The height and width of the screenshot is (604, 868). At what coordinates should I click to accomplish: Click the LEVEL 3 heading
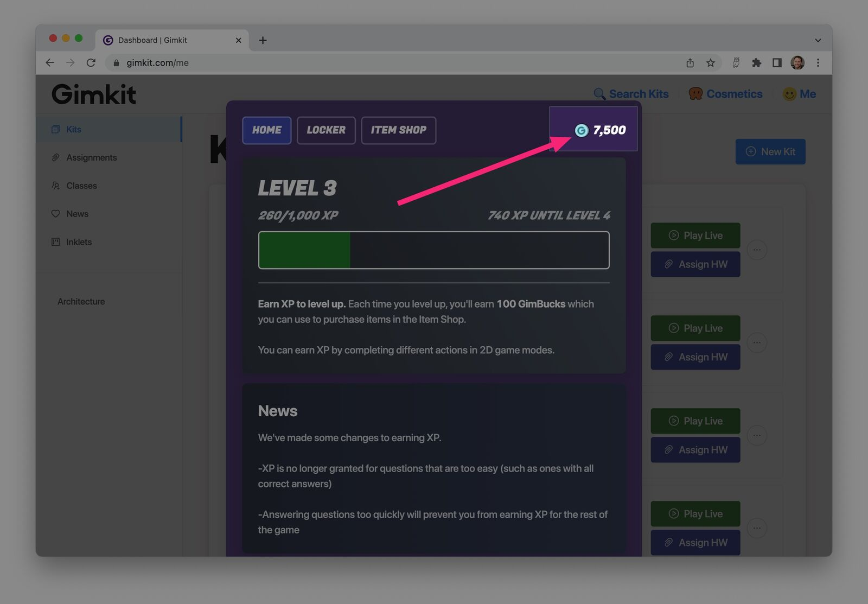click(x=297, y=188)
